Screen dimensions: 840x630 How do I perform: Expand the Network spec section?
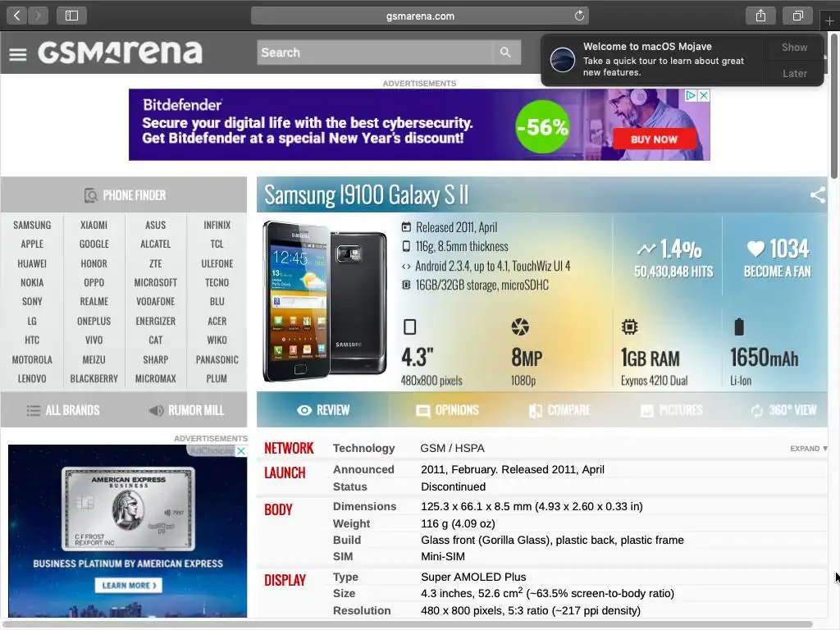[808, 449]
